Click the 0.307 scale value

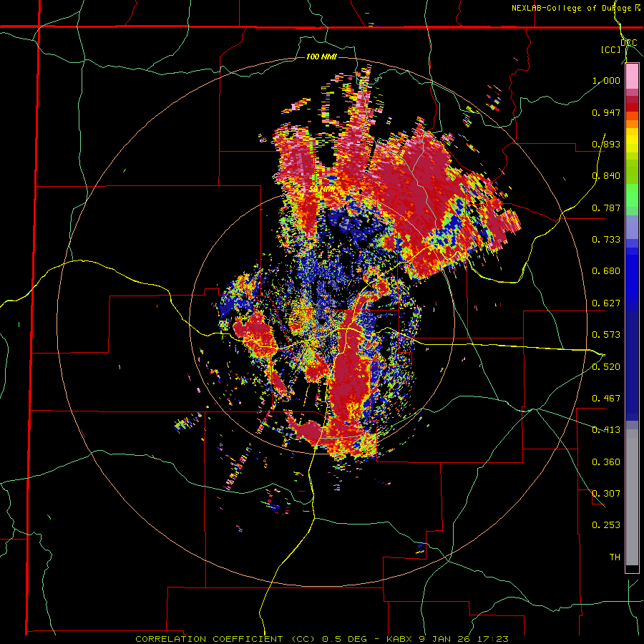(x=606, y=494)
